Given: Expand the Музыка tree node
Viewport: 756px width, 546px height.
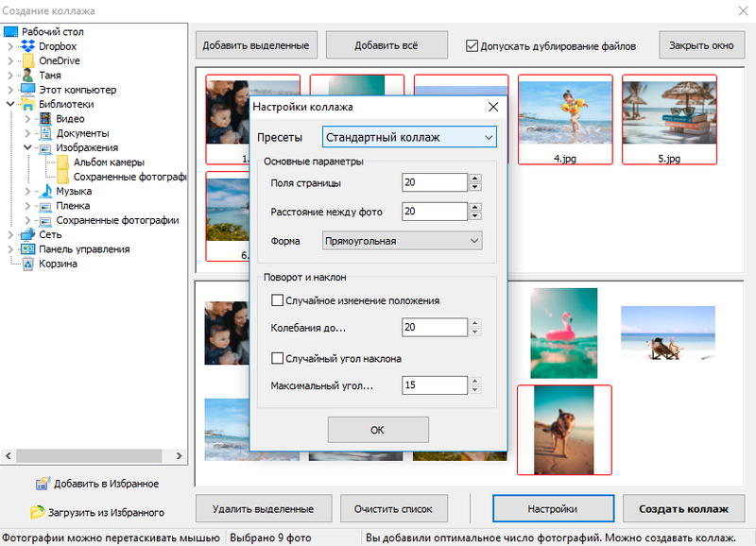Looking at the screenshot, I should pyautogui.click(x=27, y=192).
